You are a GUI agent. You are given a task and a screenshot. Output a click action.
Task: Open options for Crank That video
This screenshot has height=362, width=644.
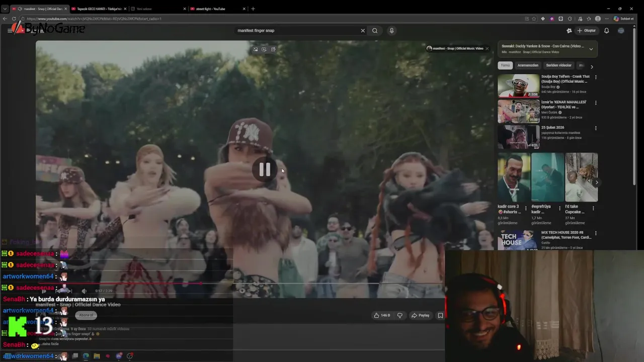tap(596, 77)
